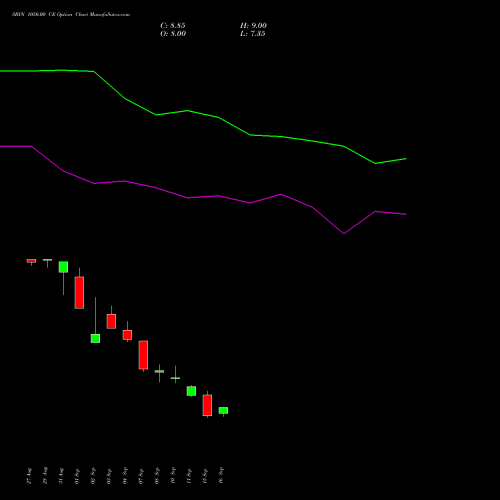Click the low value L: 7.35
Screen dimensions: 500x500
click(x=253, y=34)
